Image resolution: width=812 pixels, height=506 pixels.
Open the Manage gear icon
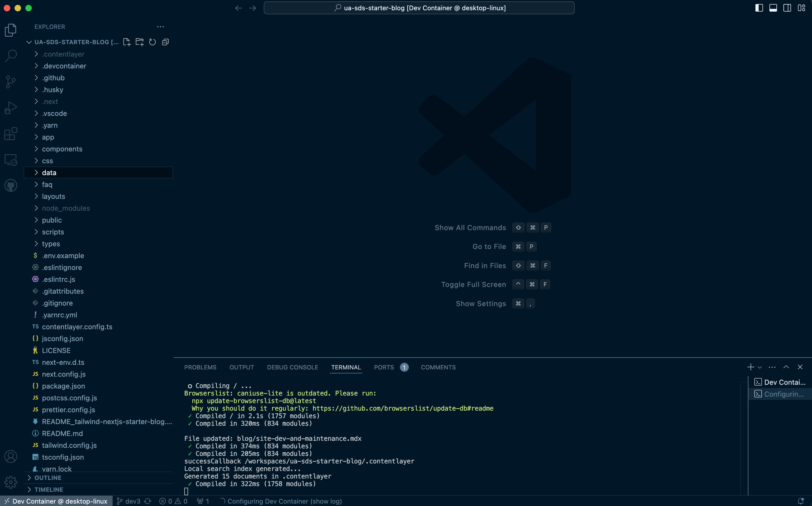tap(11, 482)
